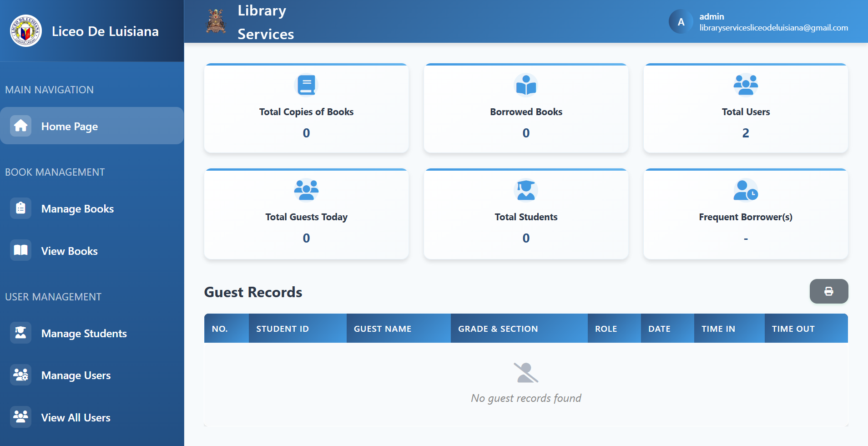The image size is (868, 446).
Task: Click the Library Services crest emblem
Action: click(x=215, y=21)
